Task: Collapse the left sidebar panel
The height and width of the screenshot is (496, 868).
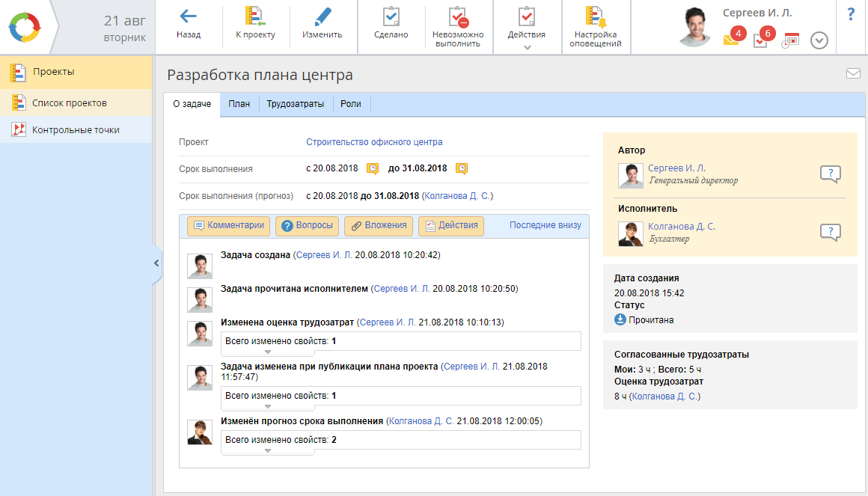Action: pos(156,263)
